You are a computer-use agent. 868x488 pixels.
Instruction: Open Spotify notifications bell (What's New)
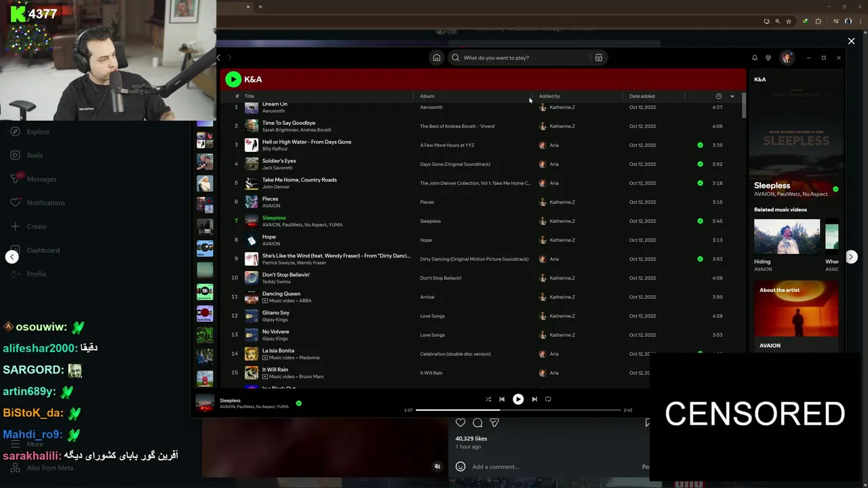(x=754, y=58)
